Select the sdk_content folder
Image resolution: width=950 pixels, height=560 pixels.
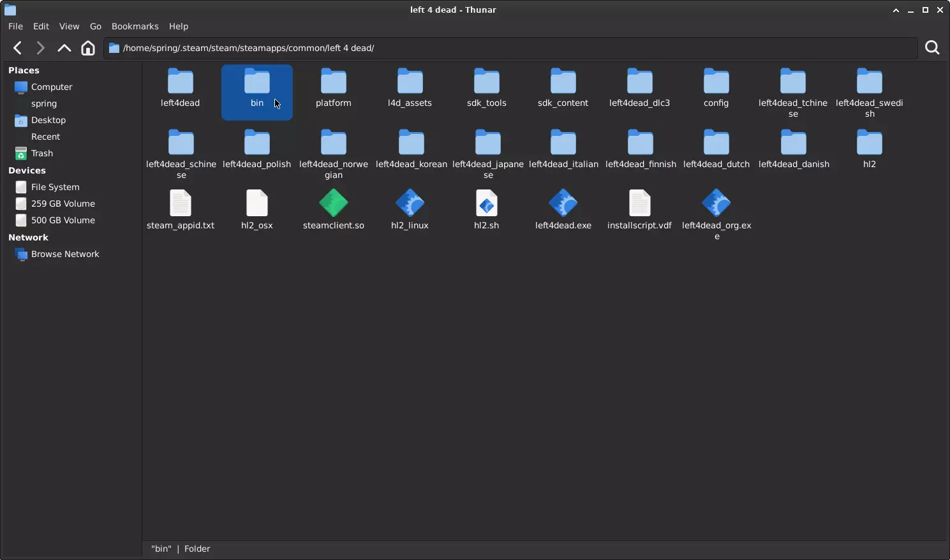tap(563, 88)
